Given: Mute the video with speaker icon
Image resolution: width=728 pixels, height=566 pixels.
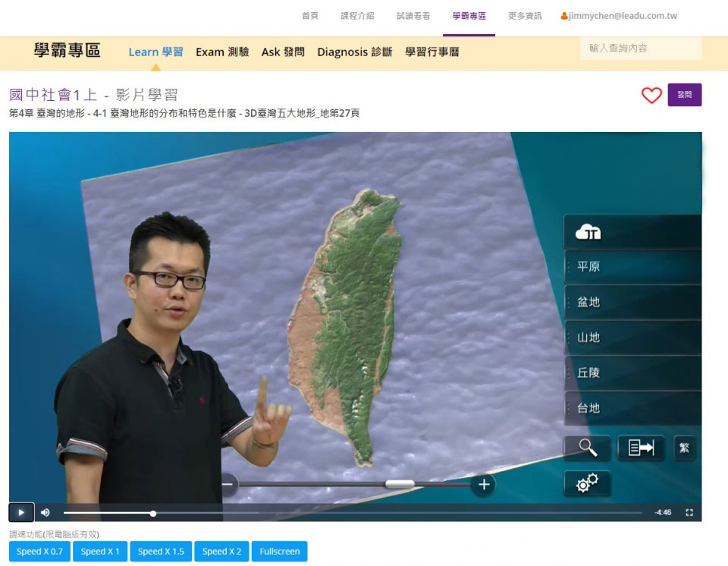Looking at the screenshot, I should pyautogui.click(x=45, y=513).
